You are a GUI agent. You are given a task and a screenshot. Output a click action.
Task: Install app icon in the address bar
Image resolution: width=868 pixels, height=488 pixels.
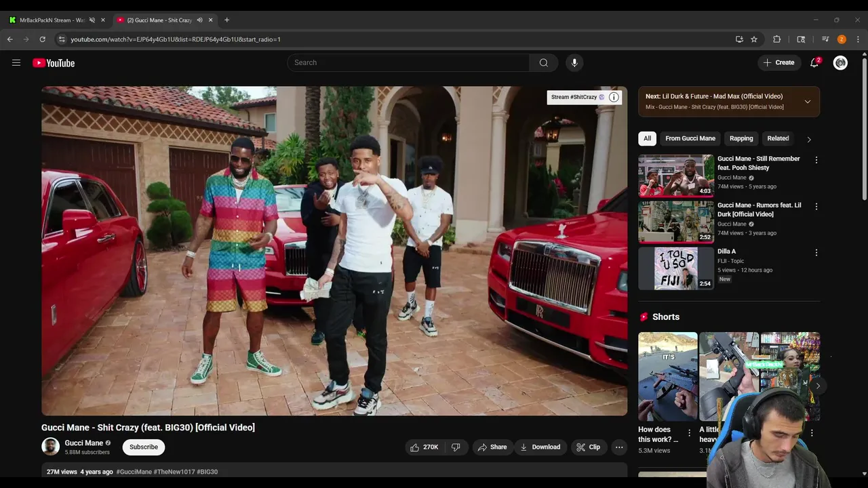click(x=739, y=39)
